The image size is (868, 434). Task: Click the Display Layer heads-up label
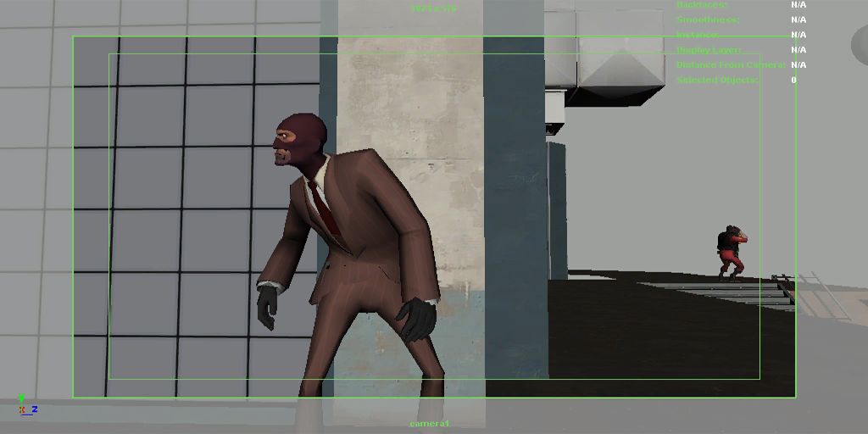point(709,50)
